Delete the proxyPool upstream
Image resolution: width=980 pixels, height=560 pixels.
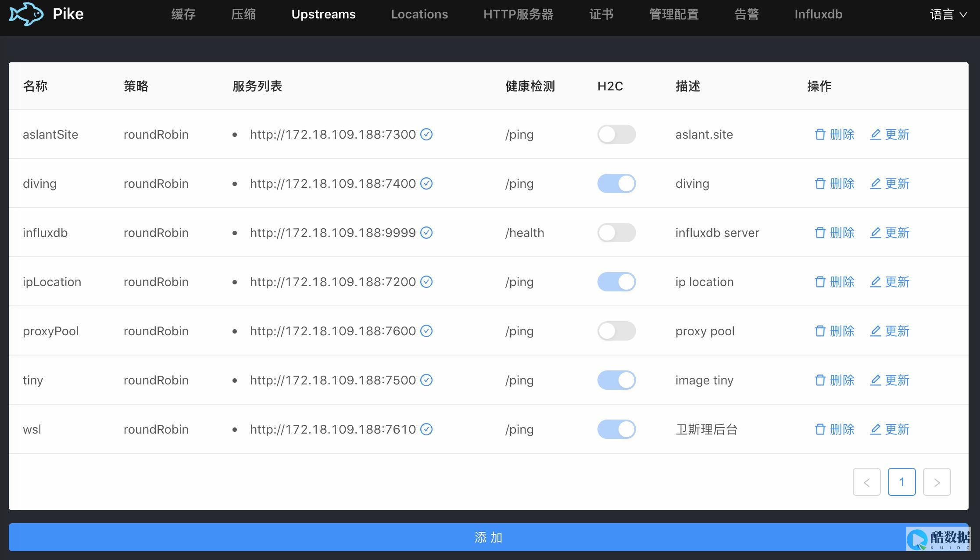[x=834, y=331]
